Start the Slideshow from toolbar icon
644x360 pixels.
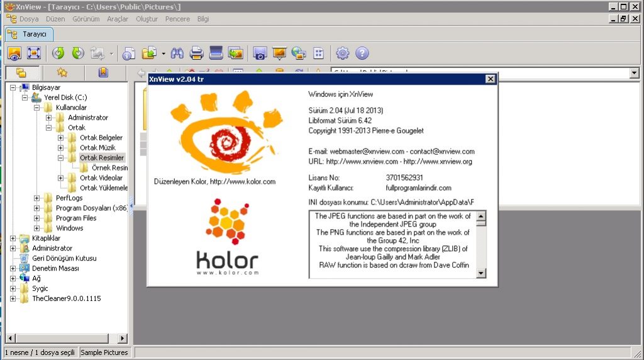coord(279,53)
